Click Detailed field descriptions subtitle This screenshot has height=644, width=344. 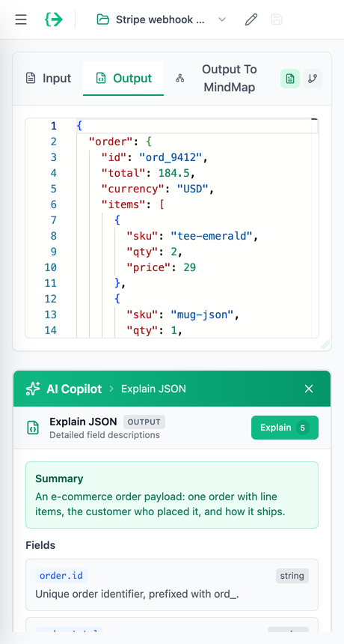pos(105,435)
